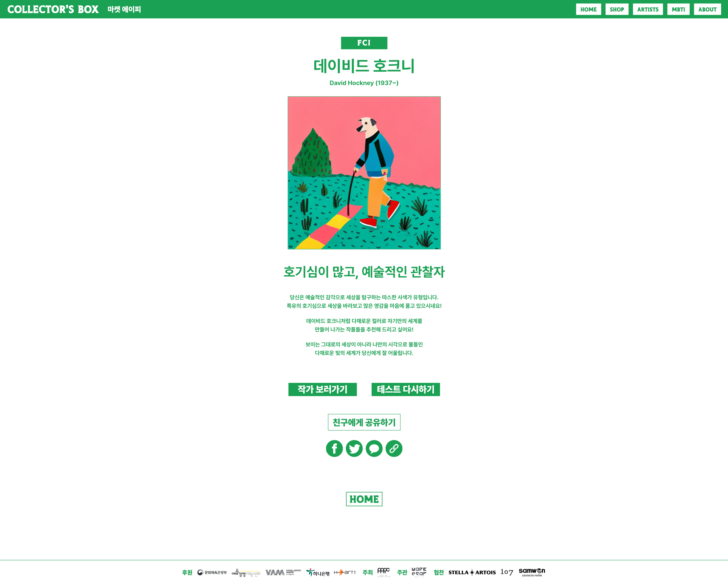Click the 107 sponsor logo
The width and height of the screenshot is (728, 585).
coord(507,572)
